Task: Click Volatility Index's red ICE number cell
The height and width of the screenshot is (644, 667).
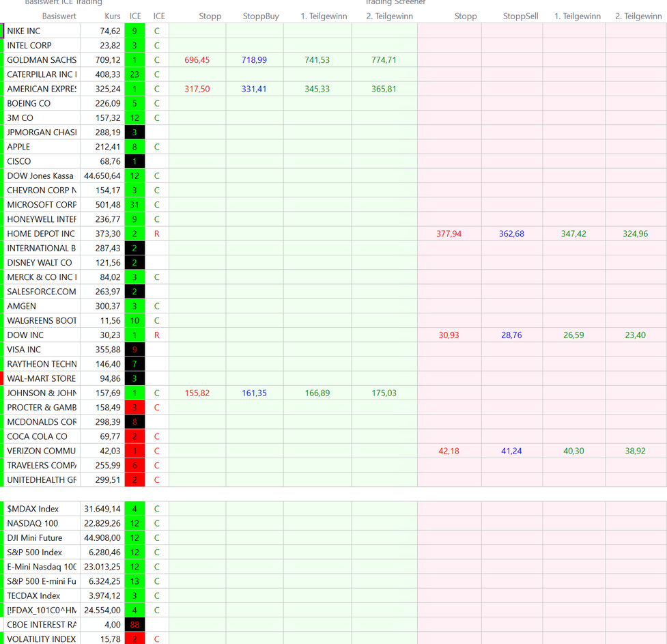Action: (x=134, y=639)
